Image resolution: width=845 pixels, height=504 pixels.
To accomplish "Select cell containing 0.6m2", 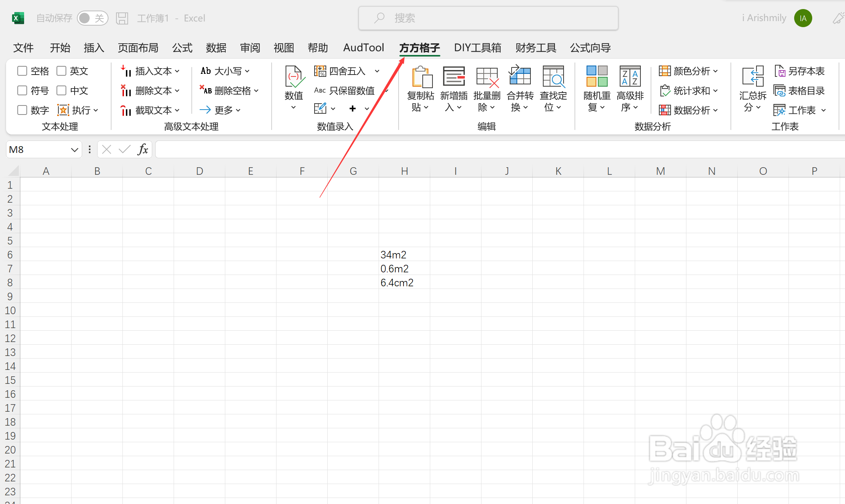I will pyautogui.click(x=404, y=269).
